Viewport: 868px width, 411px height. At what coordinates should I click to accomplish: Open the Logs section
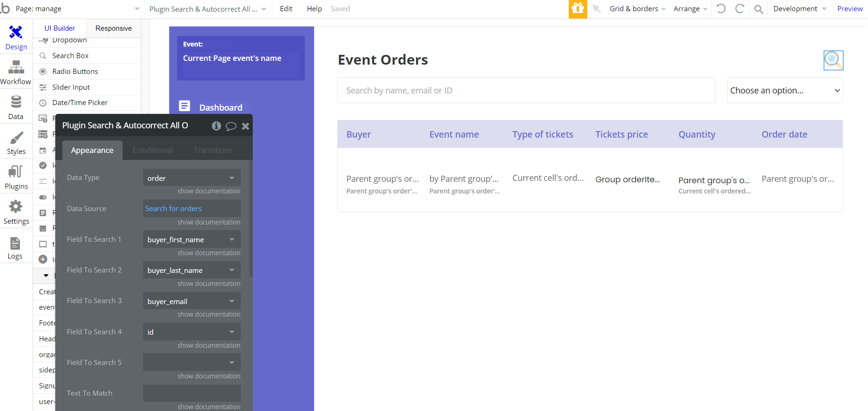pyautogui.click(x=15, y=247)
